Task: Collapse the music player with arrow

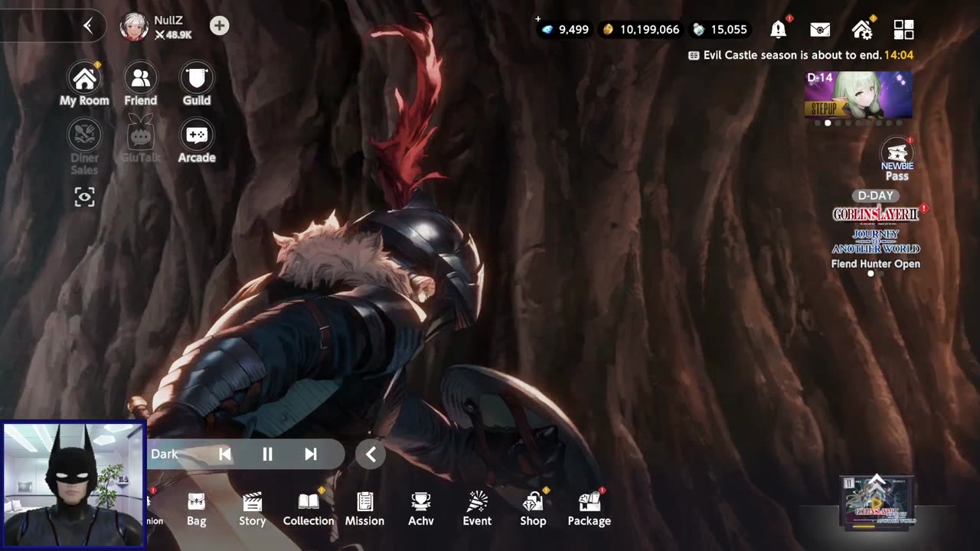Action: click(371, 454)
